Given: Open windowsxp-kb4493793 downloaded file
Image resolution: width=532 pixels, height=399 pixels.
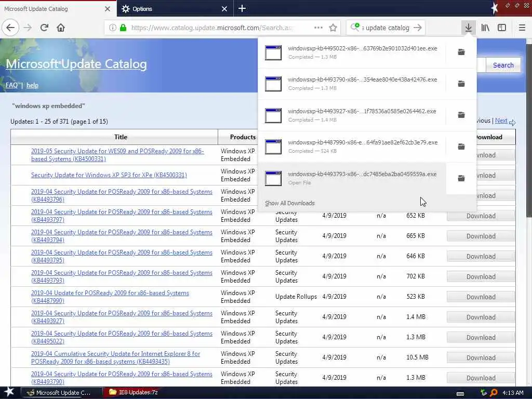Looking at the screenshot, I should (x=352, y=178).
